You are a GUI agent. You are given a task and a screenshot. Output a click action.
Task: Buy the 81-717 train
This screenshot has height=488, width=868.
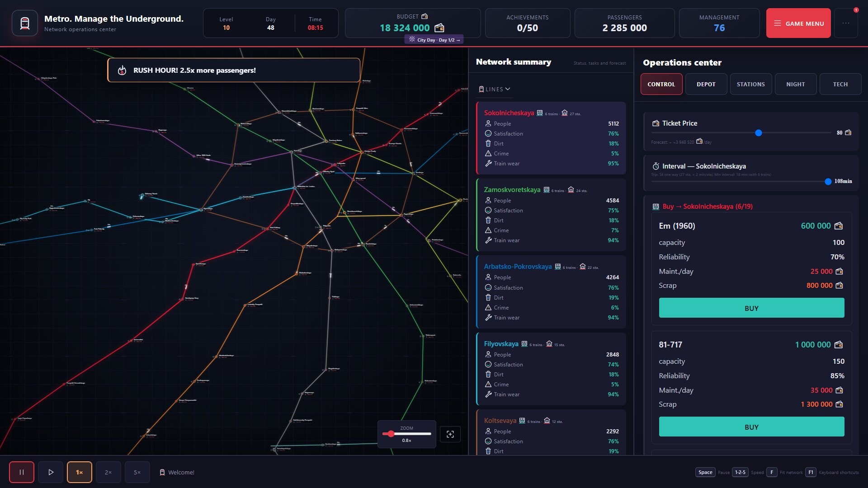(x=751, y=427)
